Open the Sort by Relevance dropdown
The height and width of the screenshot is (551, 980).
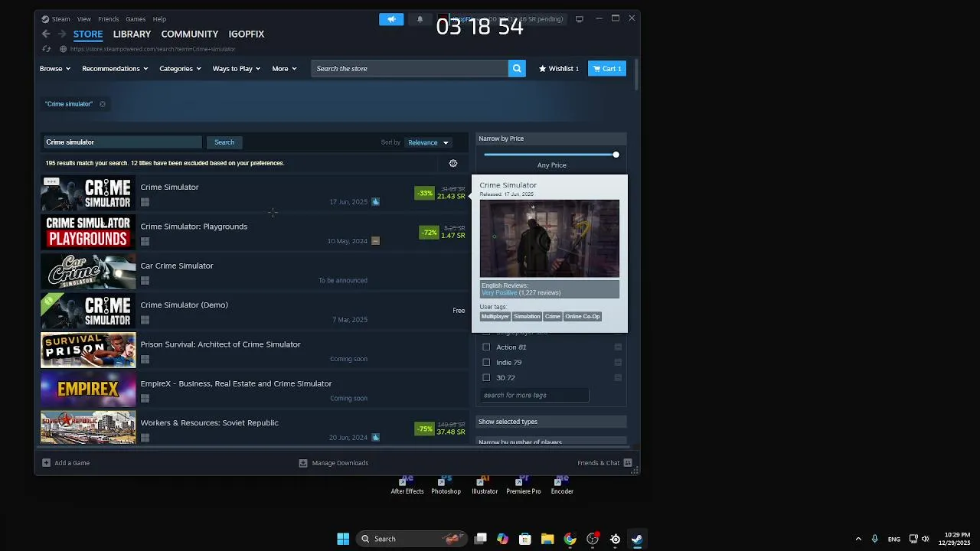(x=429, y=142)
